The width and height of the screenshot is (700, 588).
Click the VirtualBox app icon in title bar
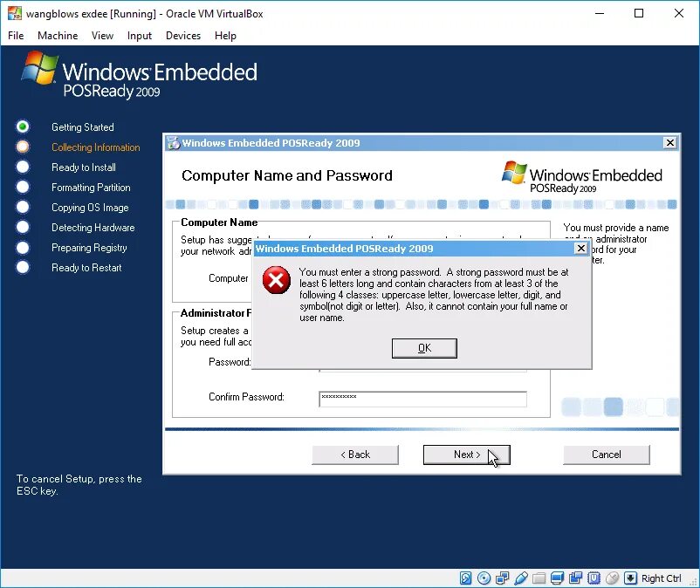point(14,13)
